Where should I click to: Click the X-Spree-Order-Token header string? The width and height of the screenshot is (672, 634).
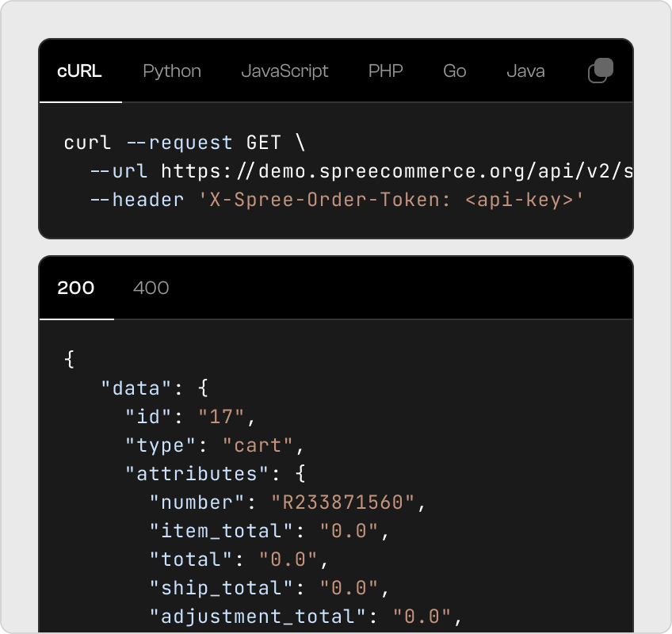[391, 200]
